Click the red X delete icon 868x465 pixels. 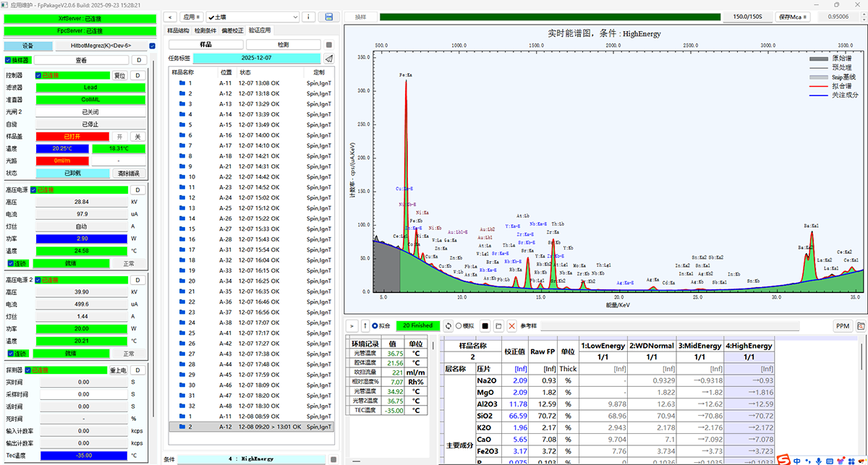[x=512, y=326]
